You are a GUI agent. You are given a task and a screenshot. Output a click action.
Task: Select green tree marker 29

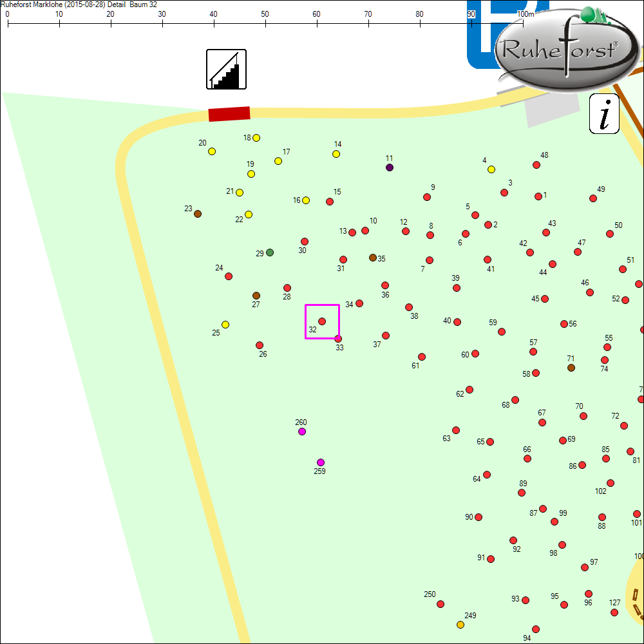[x=270, y=252]
